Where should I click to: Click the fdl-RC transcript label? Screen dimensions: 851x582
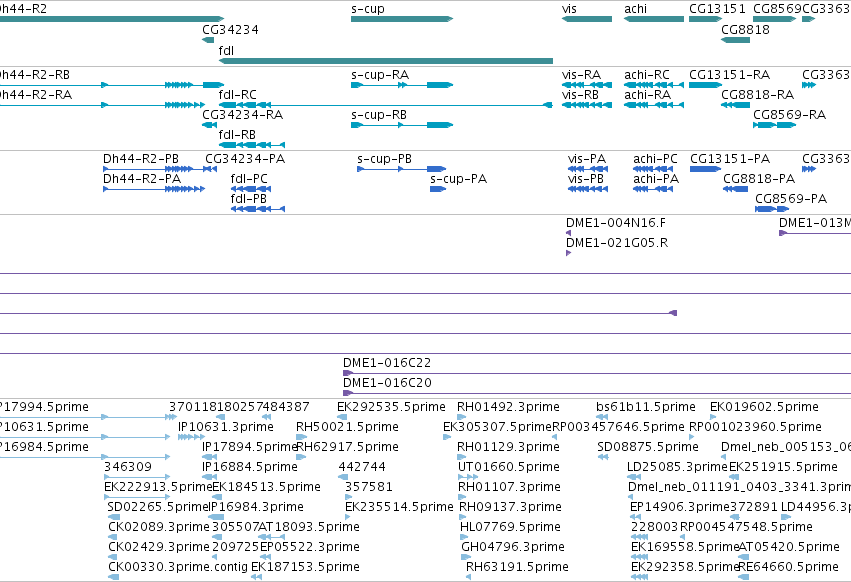[x=238, y=95]
